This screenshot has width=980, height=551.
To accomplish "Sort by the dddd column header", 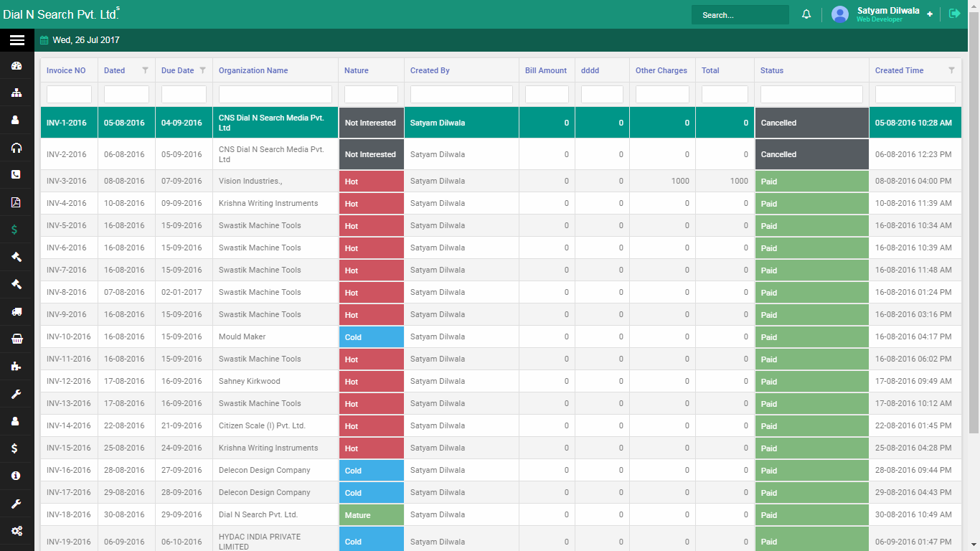I will pos(590,70).
